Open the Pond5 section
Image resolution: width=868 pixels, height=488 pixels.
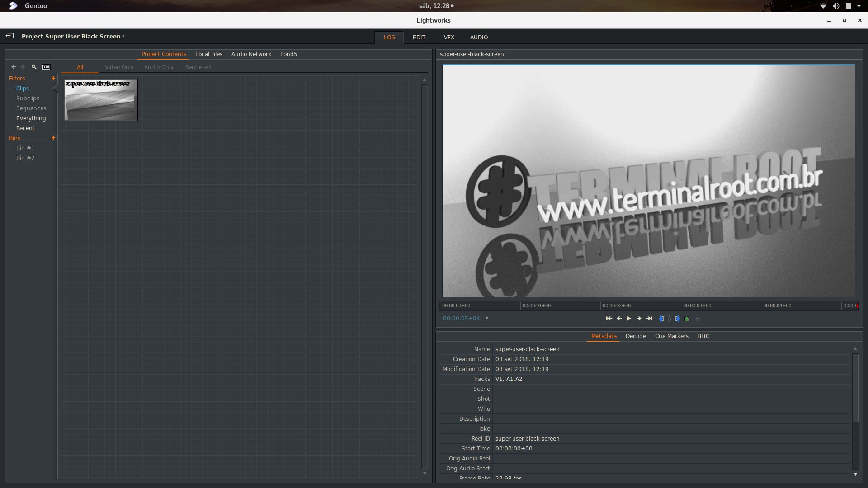(x=288, y=54)
